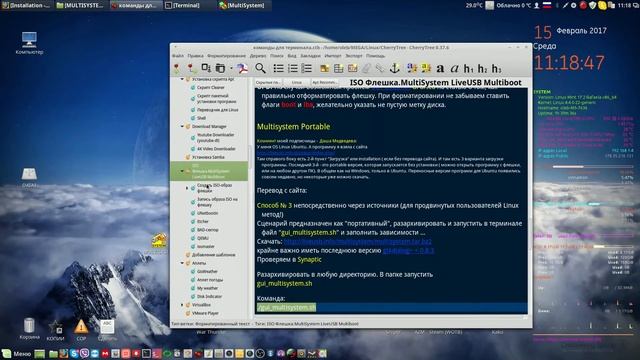Insert an anchor with anchor icon

394,68
